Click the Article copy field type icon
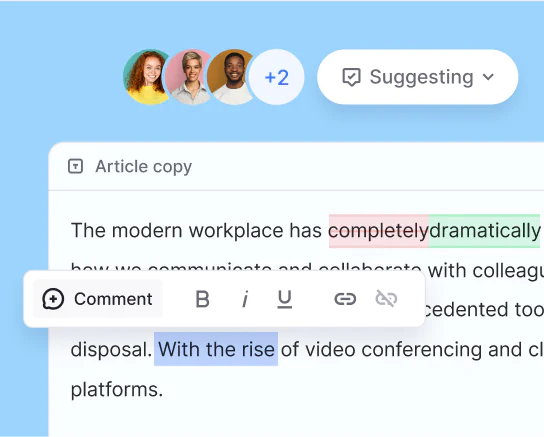The width and height of the screenshot is (544, 437). [75, 166]
